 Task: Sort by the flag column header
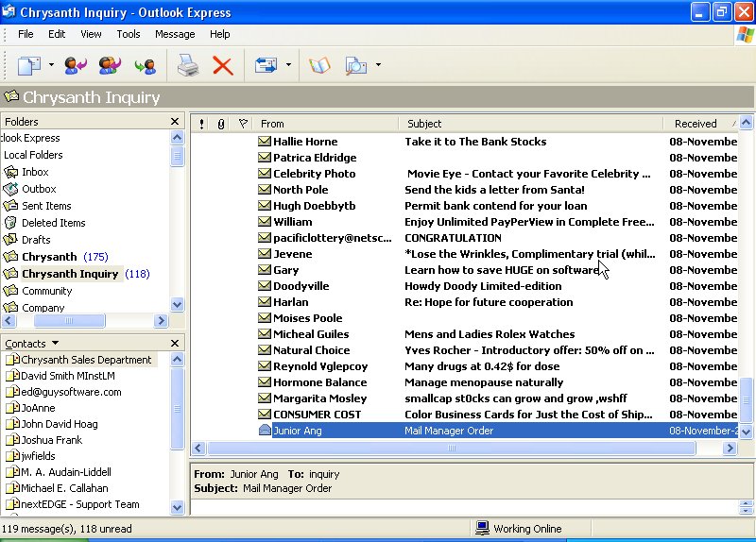[x=243, y=124]
